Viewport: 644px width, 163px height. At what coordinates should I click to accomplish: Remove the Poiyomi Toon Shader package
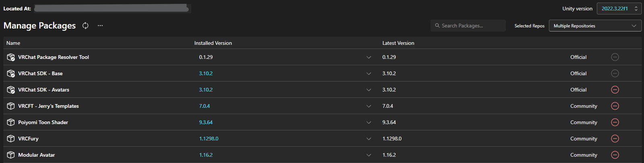click(x=615, y=122)
